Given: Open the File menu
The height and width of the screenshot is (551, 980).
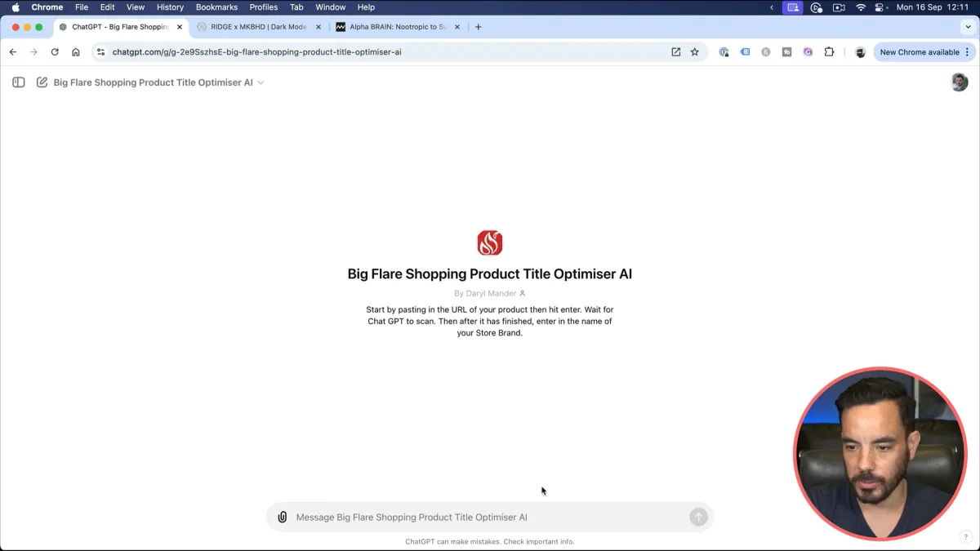Looking at the screenshot, I should 82,7.
